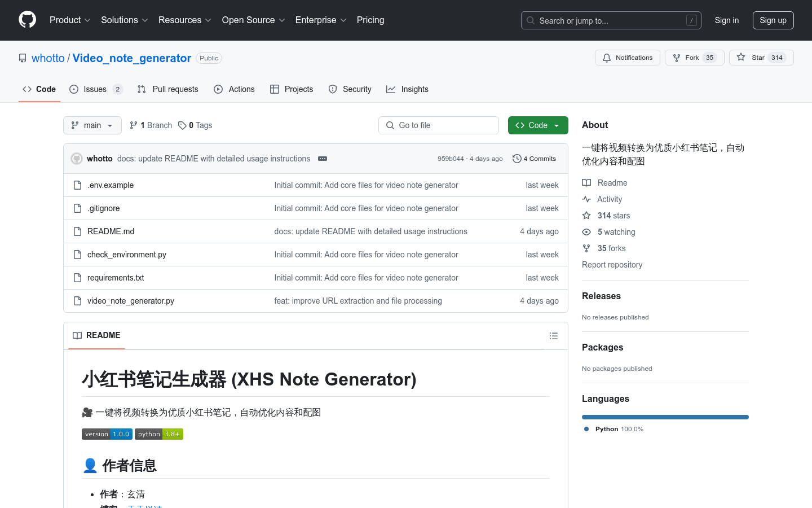Click Report repository link
Screen dimensions: 812x508
[612, 265]
